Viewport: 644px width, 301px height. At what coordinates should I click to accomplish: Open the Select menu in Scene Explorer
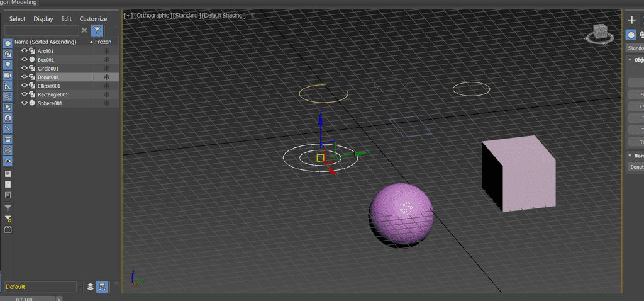(x=17, y=19)
